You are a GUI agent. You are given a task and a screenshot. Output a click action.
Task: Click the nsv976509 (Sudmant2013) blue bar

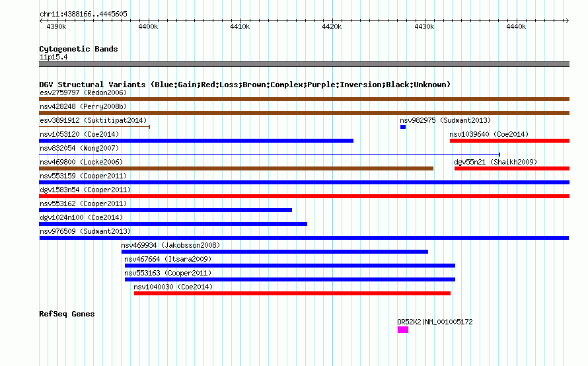(304, 238)
